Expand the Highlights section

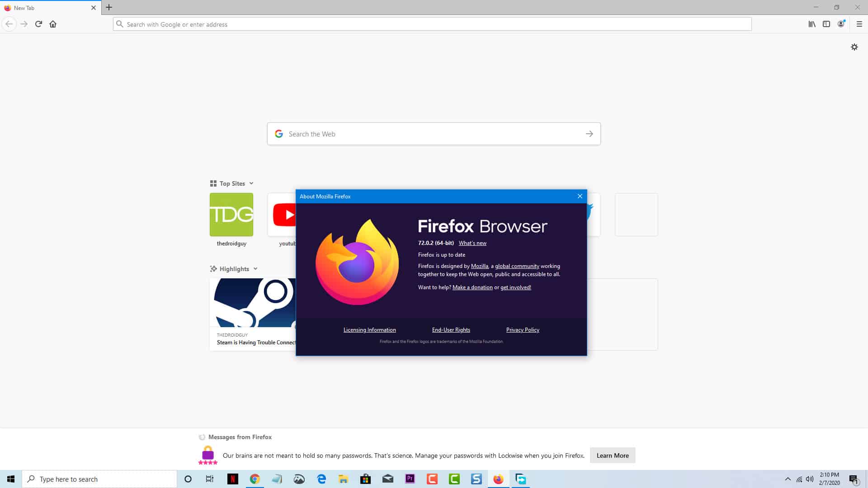[x=255, y=269]
